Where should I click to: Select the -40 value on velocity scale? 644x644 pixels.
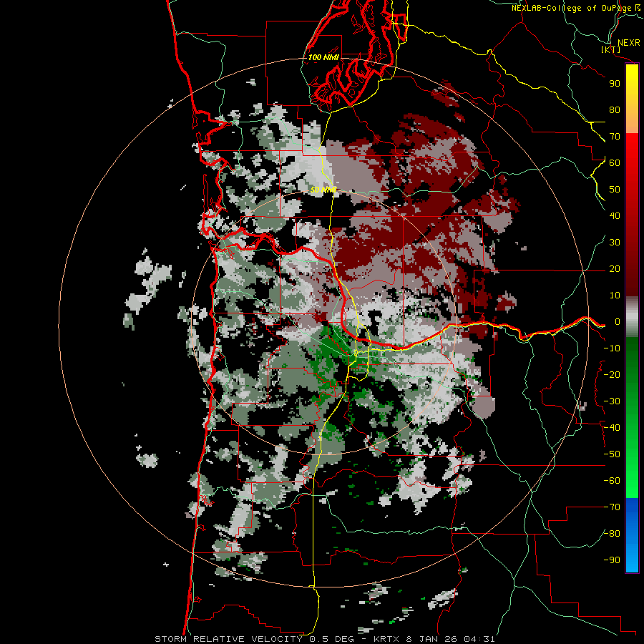pyautogui.click(x=612, y=428)
